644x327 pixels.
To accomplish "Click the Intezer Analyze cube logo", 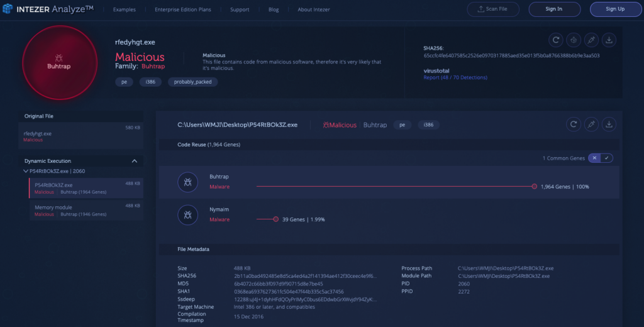I will (x=8, y=9).
